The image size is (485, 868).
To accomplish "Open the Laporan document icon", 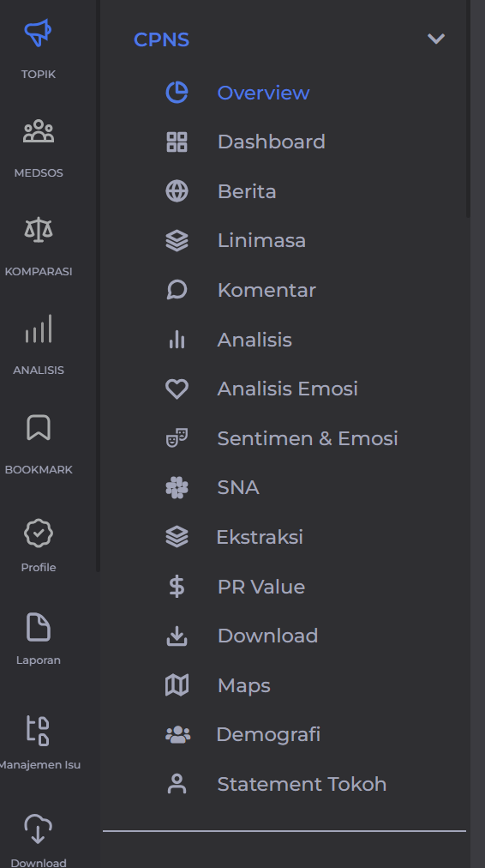I will click(39, 627).
